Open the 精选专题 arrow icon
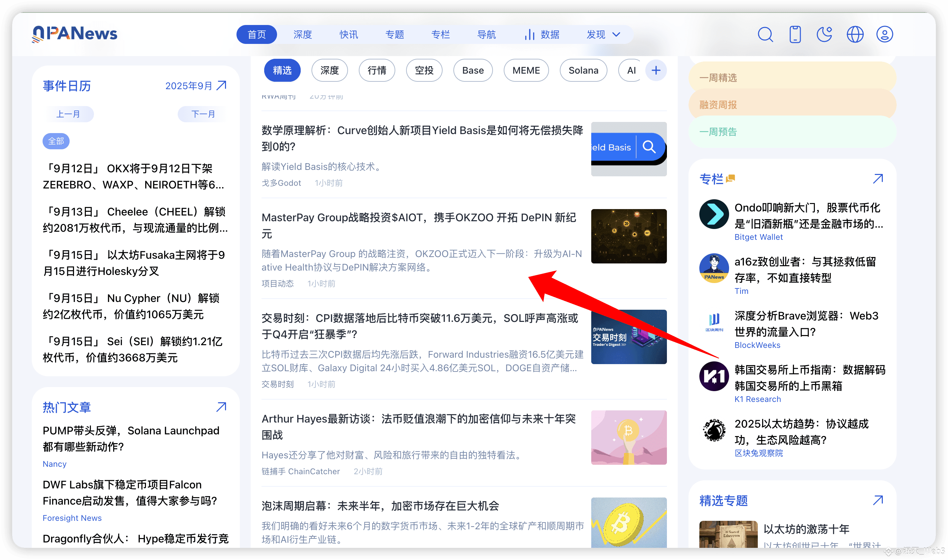This screenshot has width=948, height=560. 878,500
